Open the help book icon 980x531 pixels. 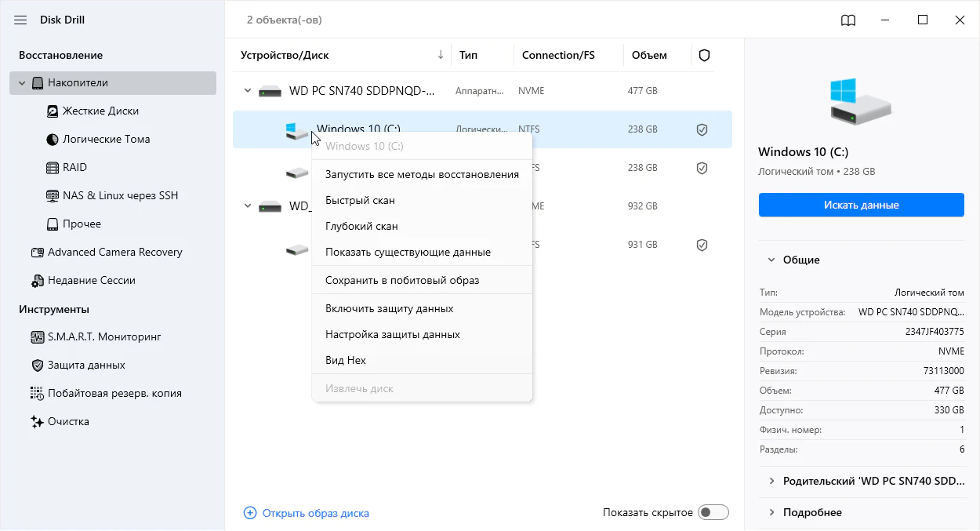coord(848,20)
